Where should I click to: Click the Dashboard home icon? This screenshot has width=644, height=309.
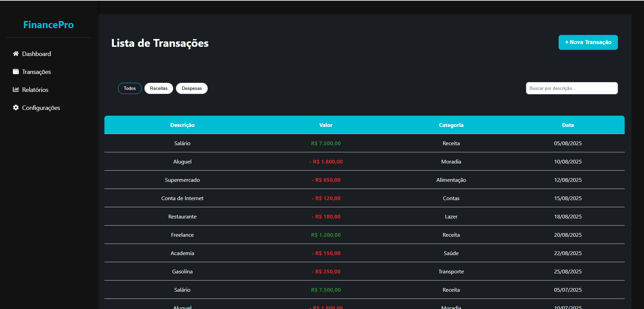tap(16, 54)
